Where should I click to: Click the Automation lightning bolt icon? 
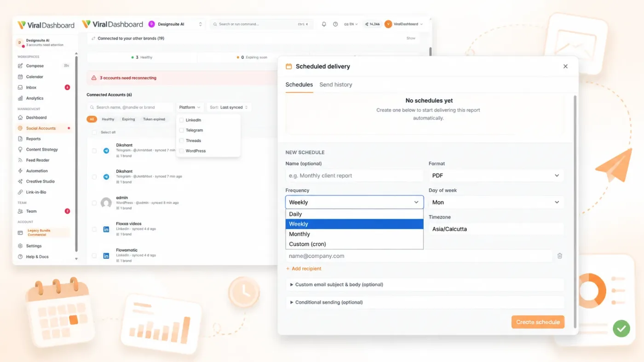pos(20,171)
